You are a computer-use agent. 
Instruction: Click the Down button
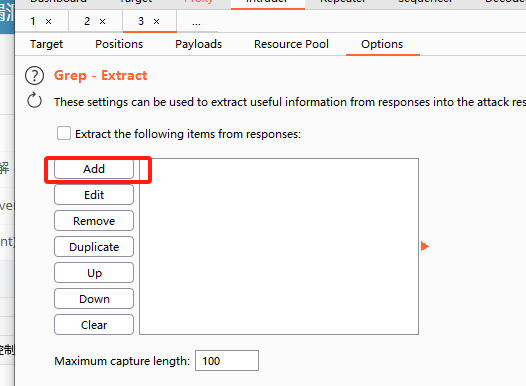click(x=94, y=299)
